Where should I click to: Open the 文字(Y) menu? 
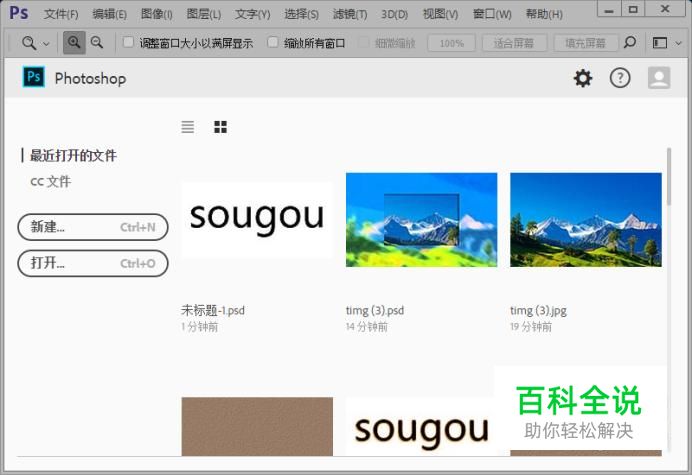tap(252, 14)
